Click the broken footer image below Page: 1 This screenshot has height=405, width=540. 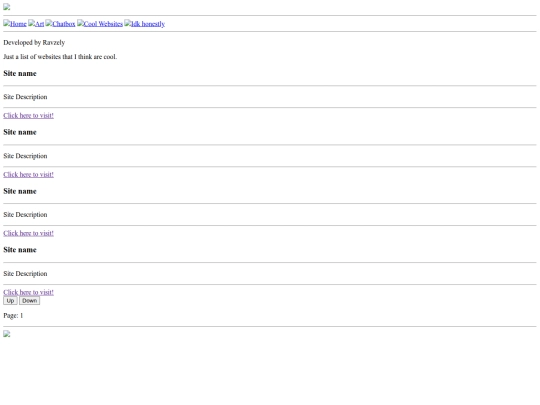pyautogui.click(x=7, y=334)
